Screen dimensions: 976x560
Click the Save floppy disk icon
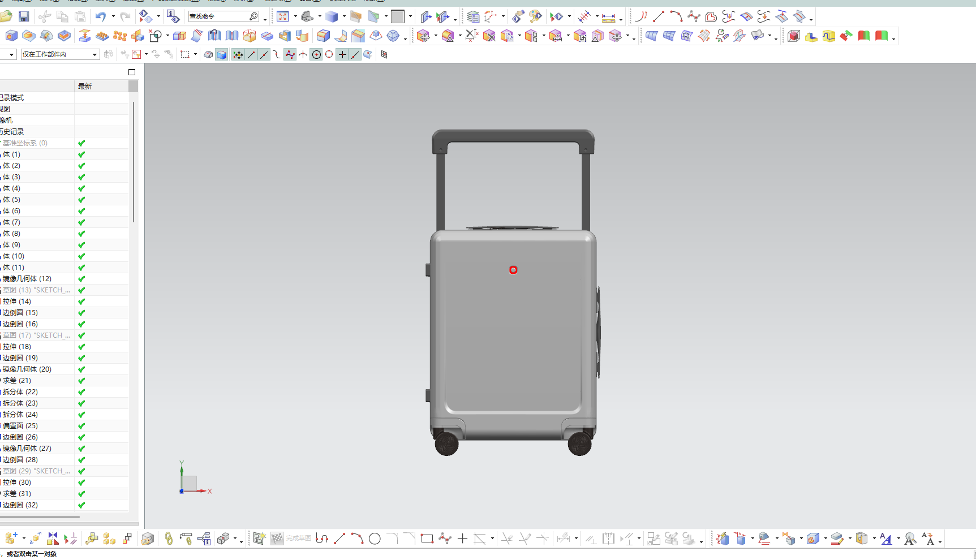tap(24, 17)
